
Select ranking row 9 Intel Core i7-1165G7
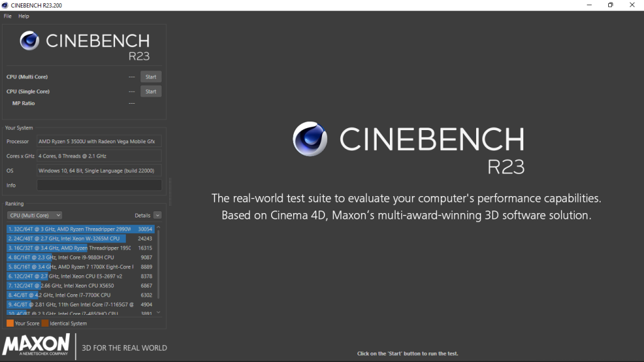point(80,305)
